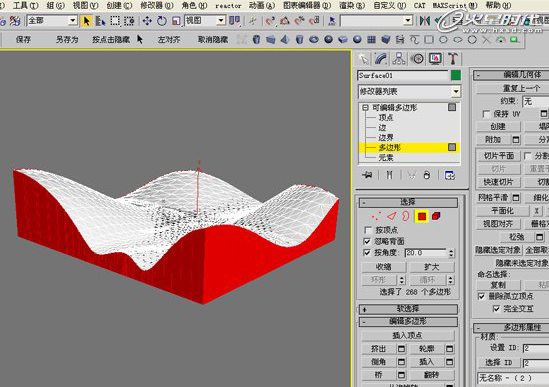The width and height of the screenshot is (549, 387).
Task: Open the green object color swatch
Action: [456, 75]
